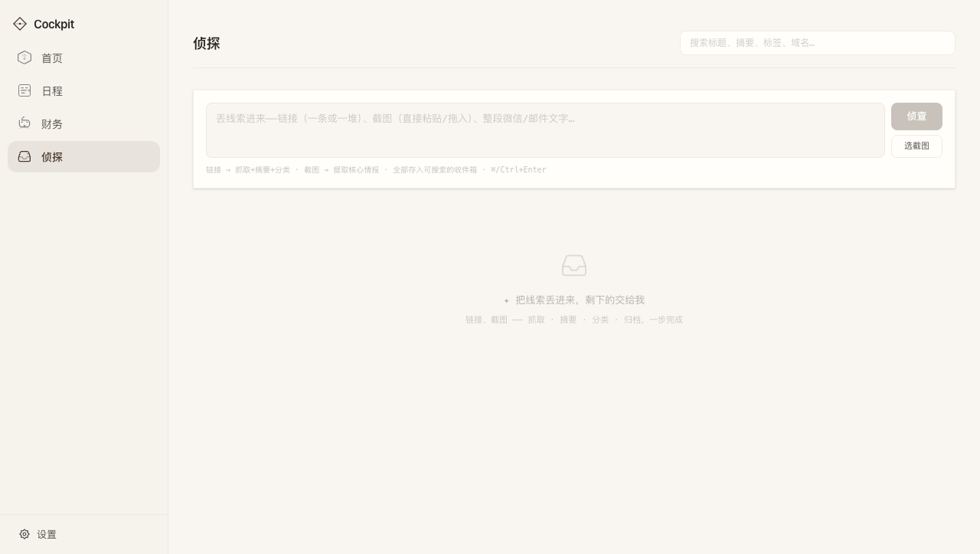Click the empty-state inbox tray icon
Screen dimensions: 980x554
pyautogui.click(x=574, y=265)
